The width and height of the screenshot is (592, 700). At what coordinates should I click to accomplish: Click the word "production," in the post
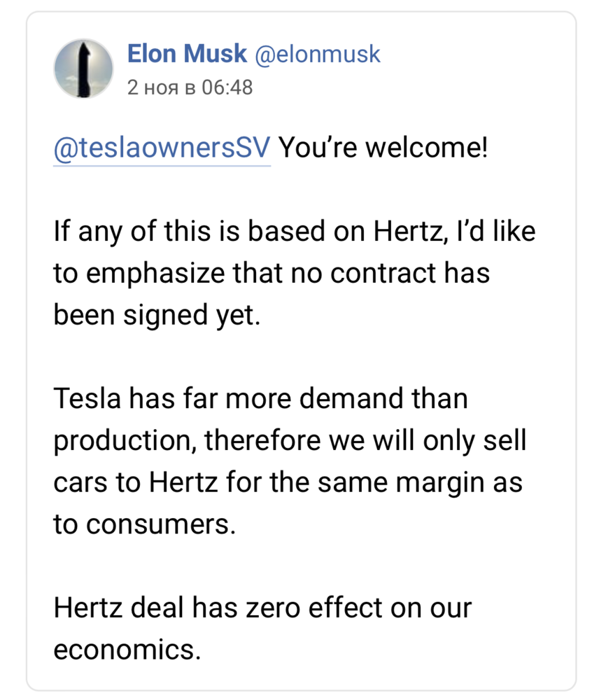[x=125, y=441]
